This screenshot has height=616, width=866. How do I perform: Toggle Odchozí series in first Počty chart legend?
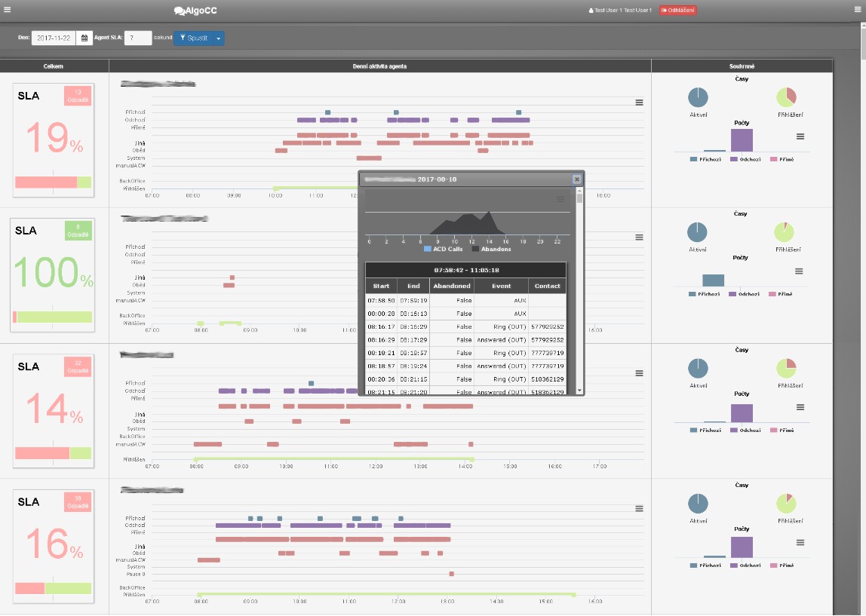[x=746, y=159]
